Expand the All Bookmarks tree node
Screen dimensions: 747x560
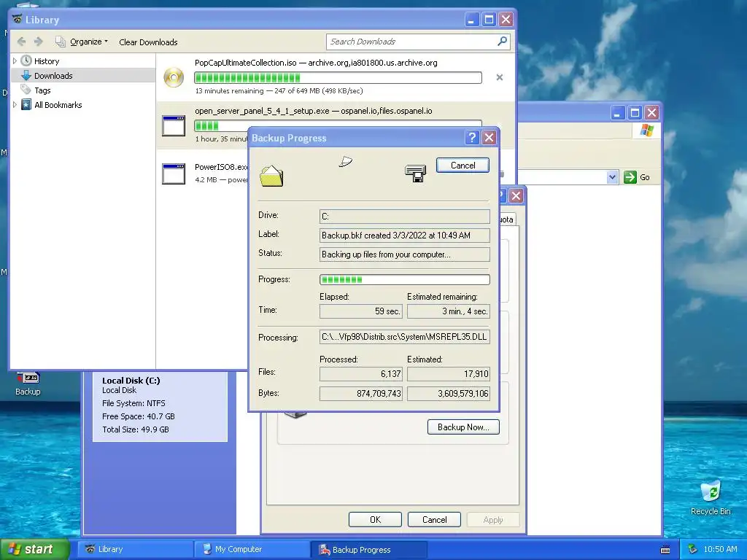15,105
